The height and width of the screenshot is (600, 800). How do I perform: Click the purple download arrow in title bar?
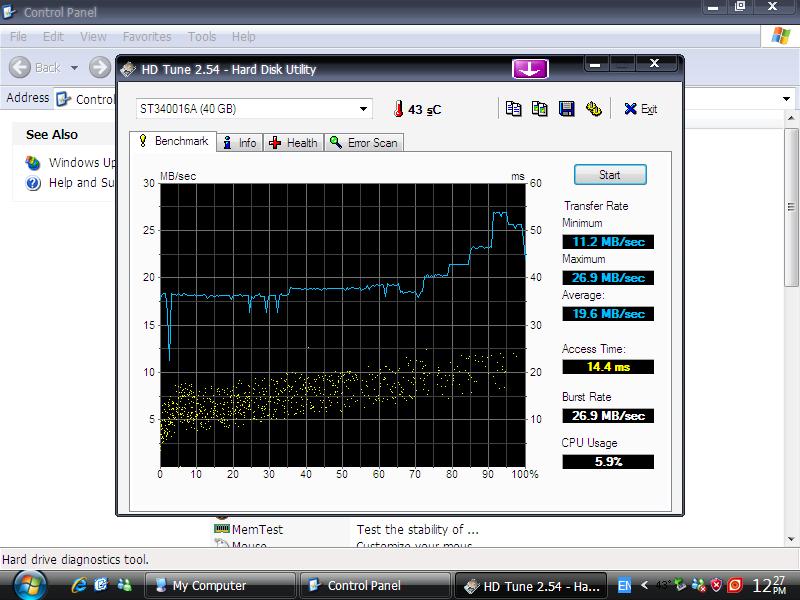(x=531, y=69)
